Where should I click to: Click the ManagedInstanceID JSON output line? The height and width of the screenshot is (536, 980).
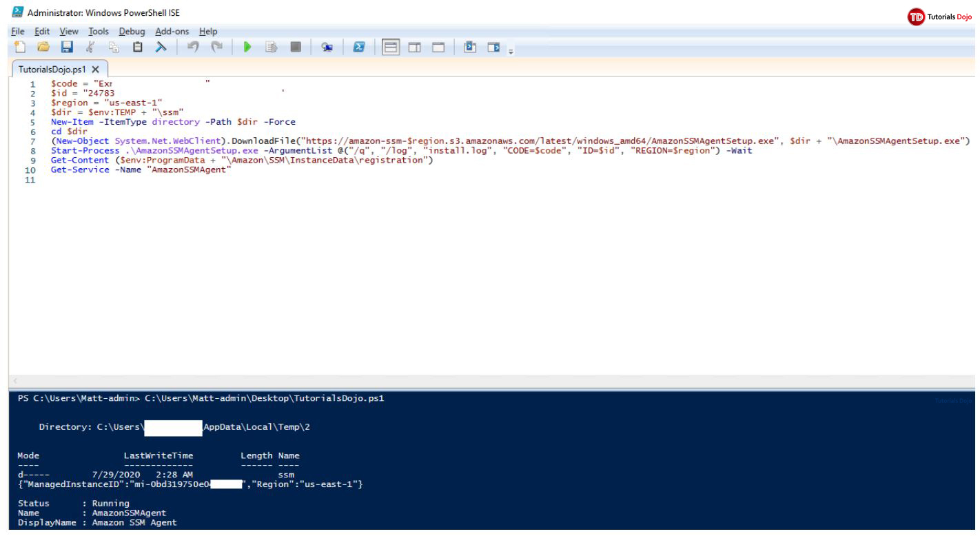pyautogui.click(x=190, y=484)
